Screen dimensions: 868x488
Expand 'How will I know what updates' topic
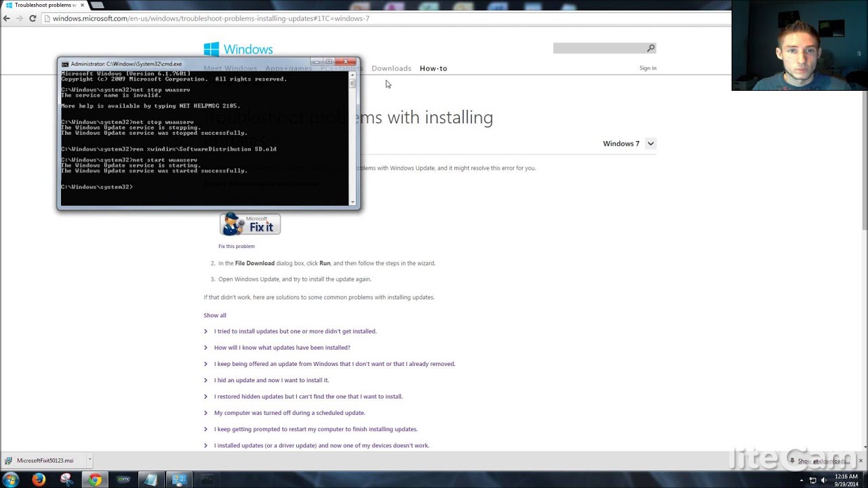pos(282,348)
